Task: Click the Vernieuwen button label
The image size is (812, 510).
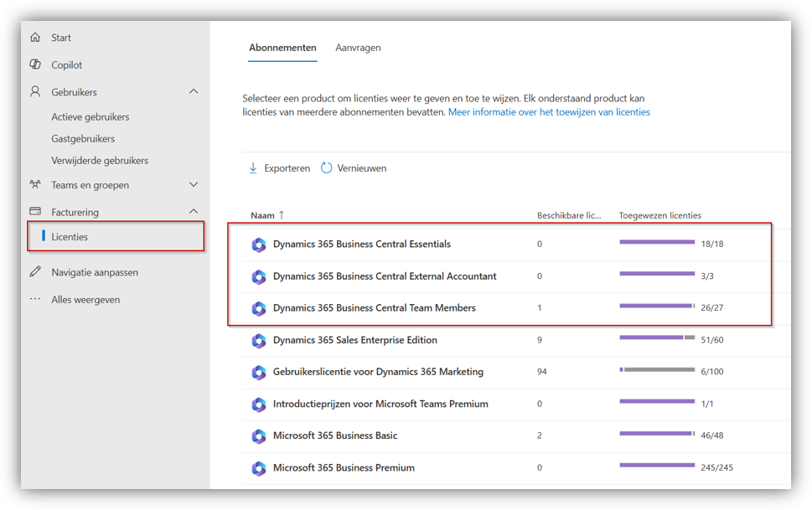Action: pos(361,168)
